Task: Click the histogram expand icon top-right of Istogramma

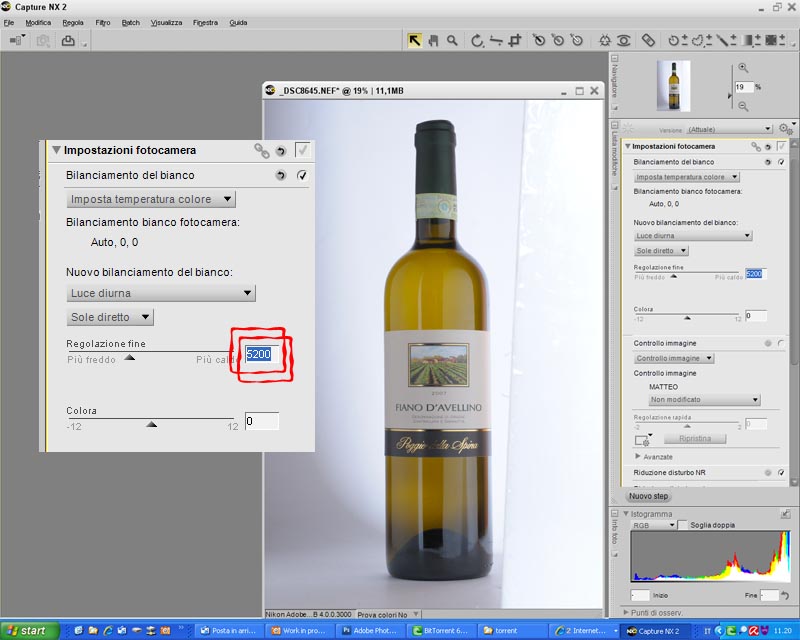Action: coord(785,514)
